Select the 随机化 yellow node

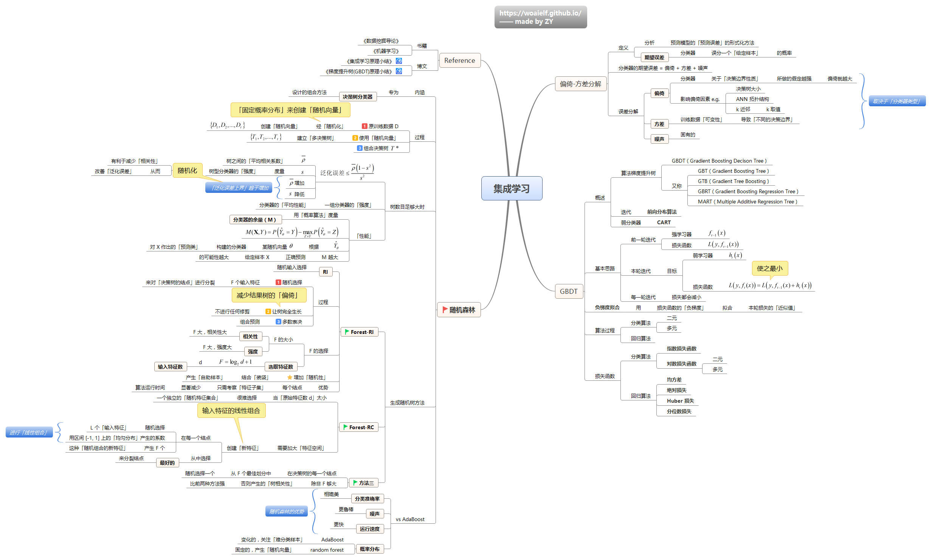pos(187,171)
